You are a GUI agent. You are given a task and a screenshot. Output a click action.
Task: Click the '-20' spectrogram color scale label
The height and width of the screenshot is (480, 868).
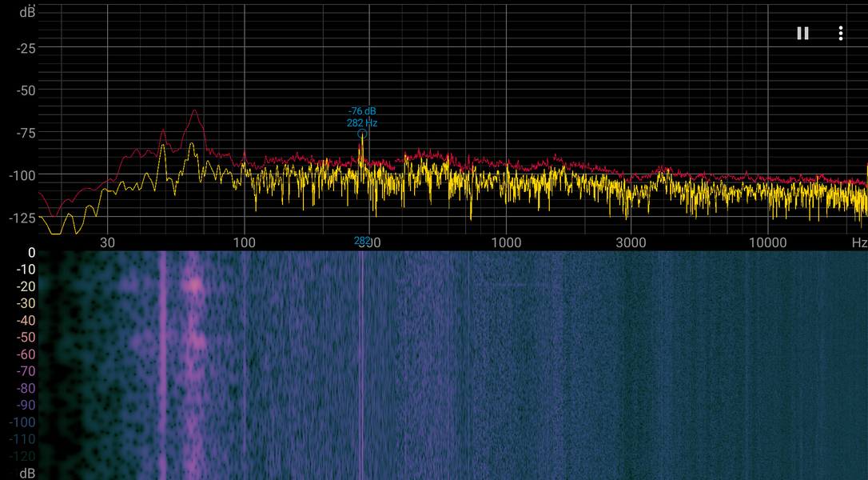[x=26, y=286]
